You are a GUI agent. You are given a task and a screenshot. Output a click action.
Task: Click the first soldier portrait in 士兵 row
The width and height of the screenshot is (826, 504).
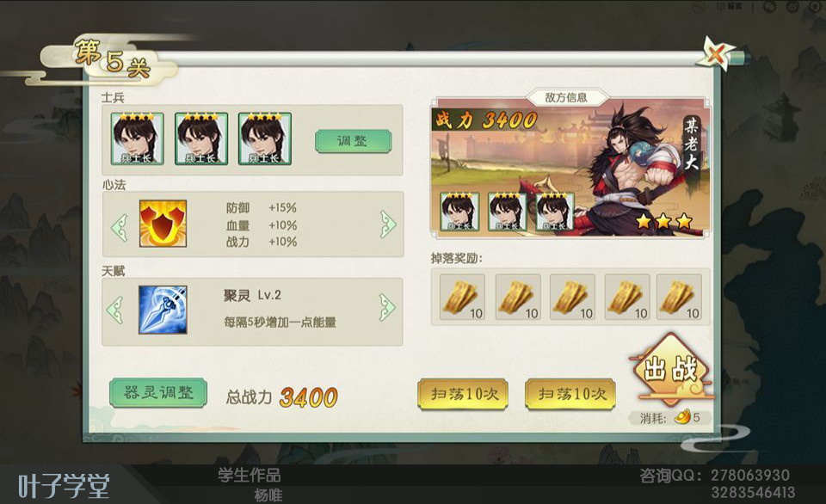(137, 138)
